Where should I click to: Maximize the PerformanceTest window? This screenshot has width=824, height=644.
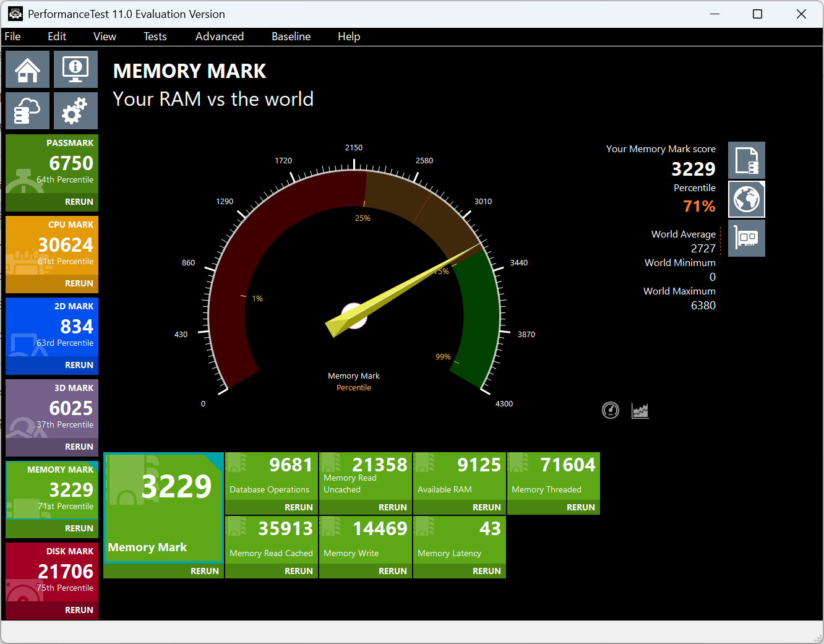point(757,14)
